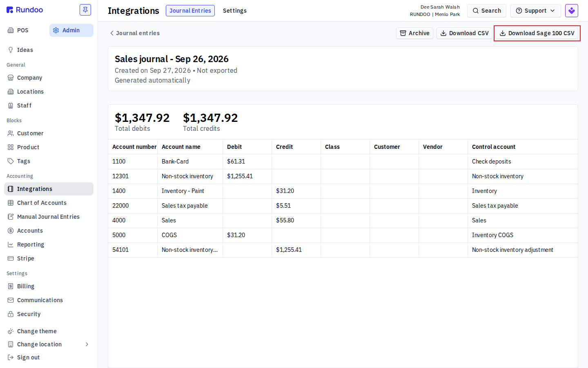This screenshot has height=368, width=588.
Task: Open the Search box
Action: 487,11
